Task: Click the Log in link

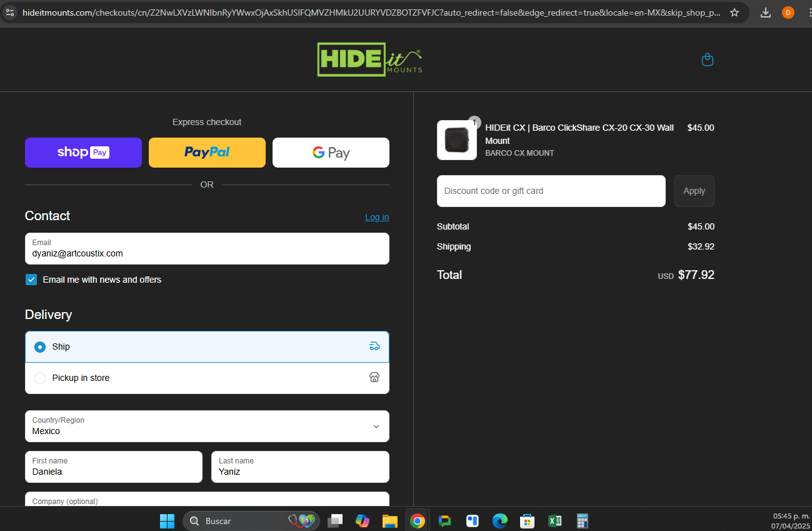Action: (377, 217)
